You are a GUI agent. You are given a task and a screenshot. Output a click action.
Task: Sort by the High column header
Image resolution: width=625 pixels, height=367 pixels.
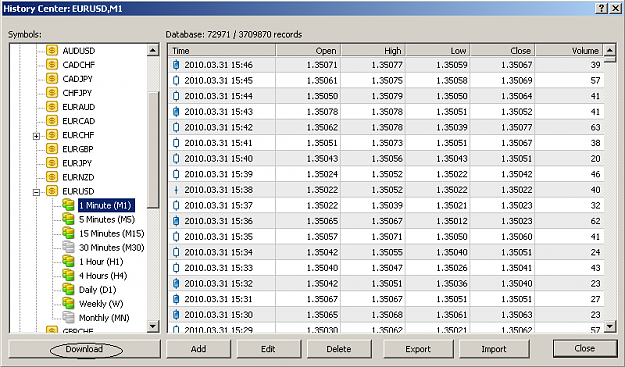pyautogui.click(x=373, y=50)
